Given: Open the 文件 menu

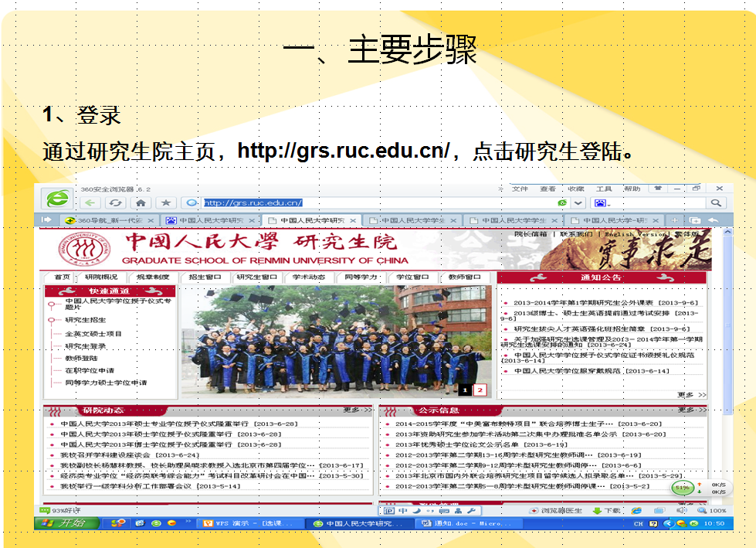Looking at the screenshot, I should (520, 189).
